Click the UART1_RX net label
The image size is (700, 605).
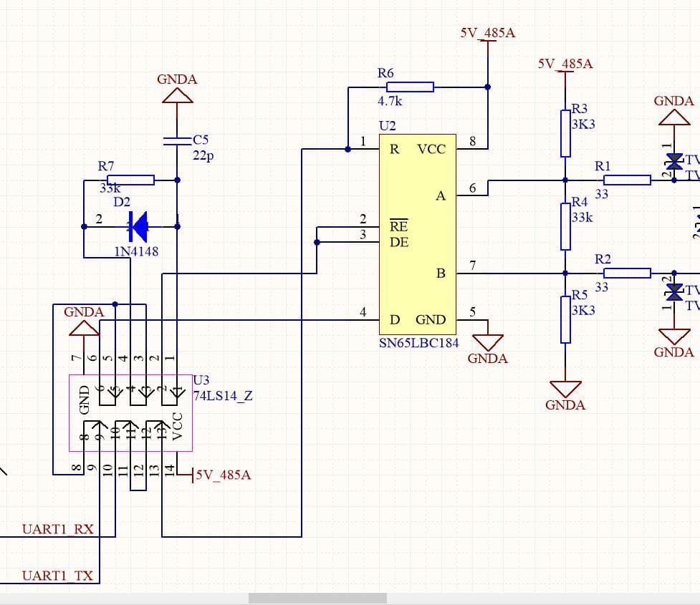point(58,529)
